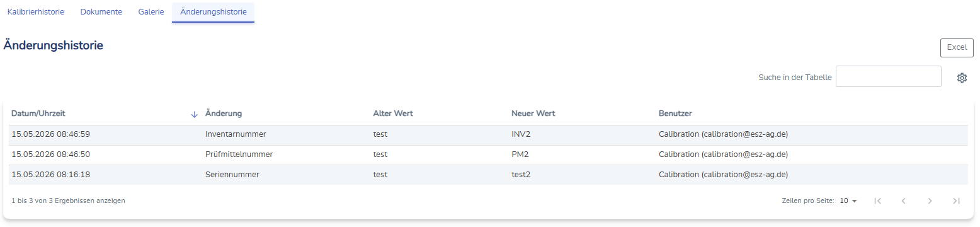The image size is (980, 227).
Task: Select the Inventarnummer change row
Action: click(x=488, y=134)
